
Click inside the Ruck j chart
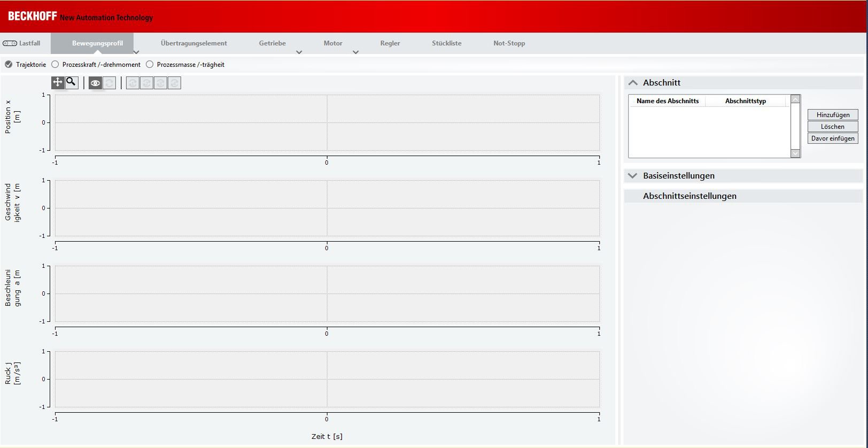click(327, 379)
